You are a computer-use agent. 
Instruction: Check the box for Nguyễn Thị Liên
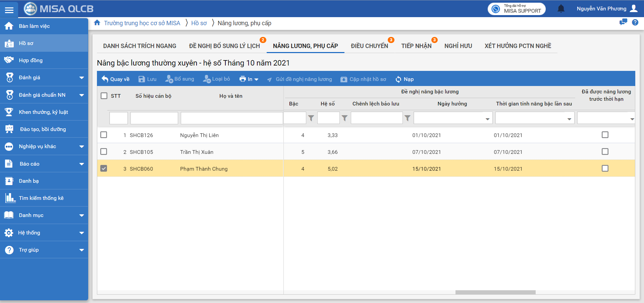104,135
